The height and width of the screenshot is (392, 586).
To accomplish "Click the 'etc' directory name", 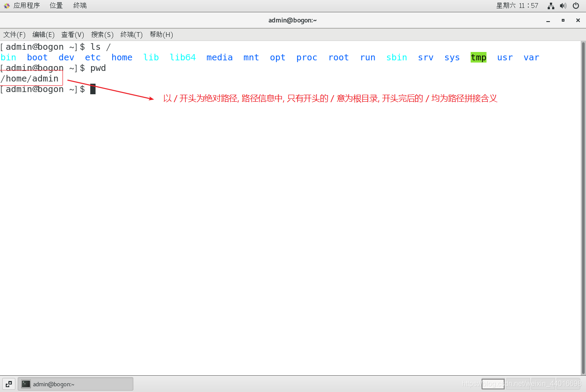I will [x=93, y=57].
